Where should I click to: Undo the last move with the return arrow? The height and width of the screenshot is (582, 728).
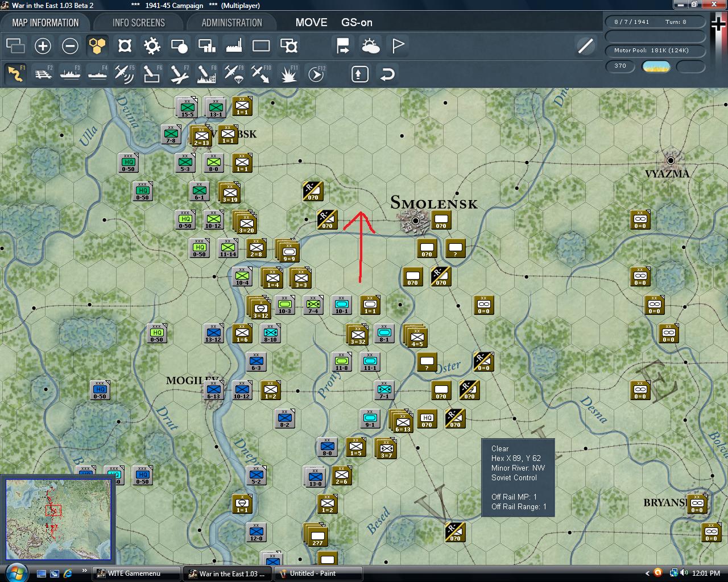pyautogui.click(x=387, y=74)
